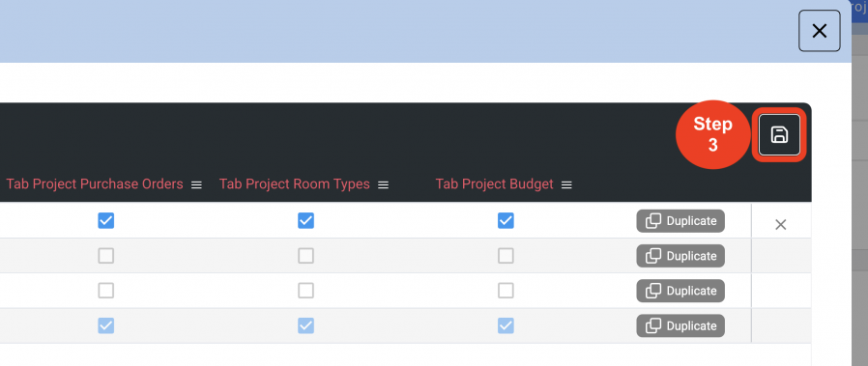Viewport: 868px width, 366px height.
Task: Duplicate the first row
Action: pos(680,221)
